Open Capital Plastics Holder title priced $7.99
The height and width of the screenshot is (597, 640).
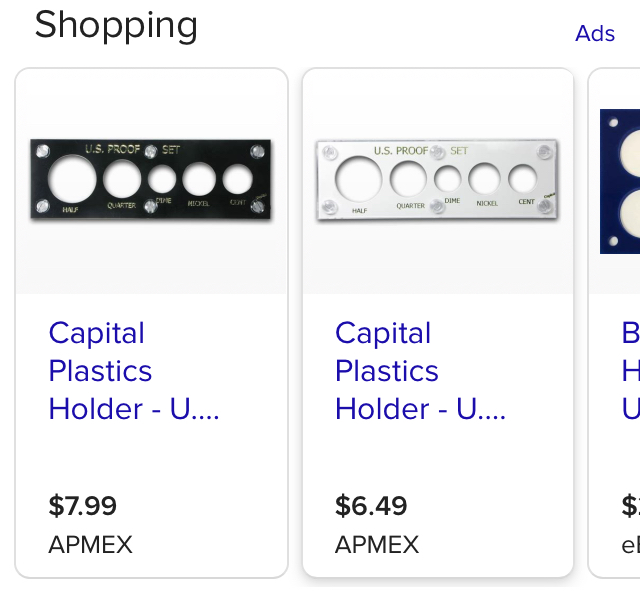point(134,371)
